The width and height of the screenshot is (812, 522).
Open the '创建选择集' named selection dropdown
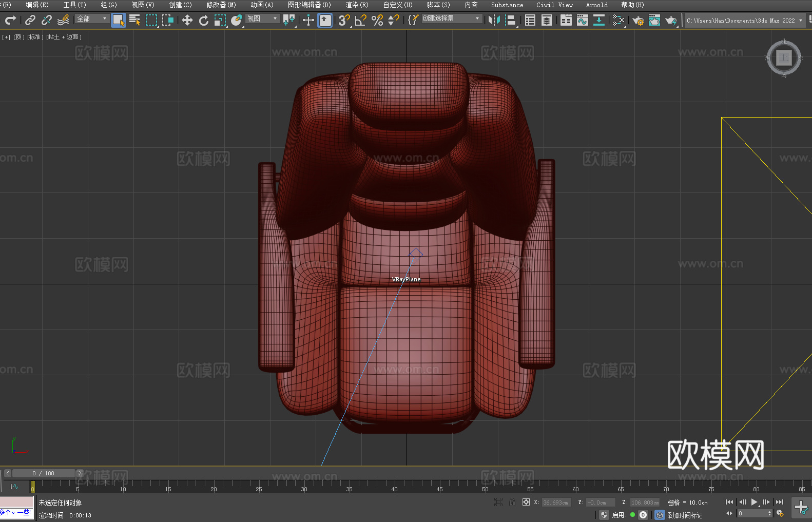[451, 18]
